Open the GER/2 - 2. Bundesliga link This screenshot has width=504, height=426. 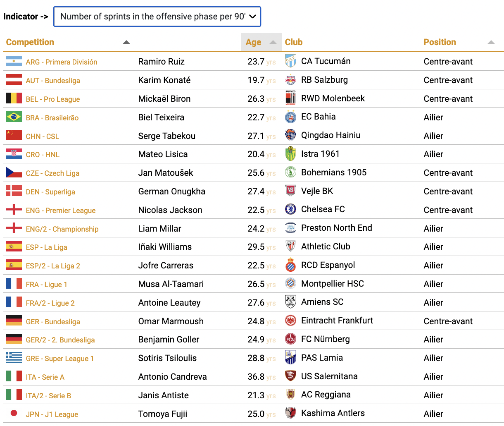(x=60, y=340)
